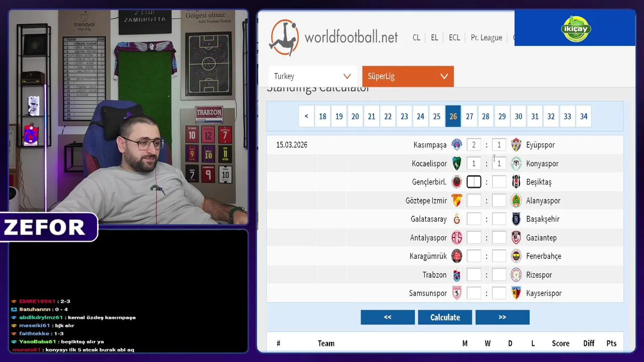
Task: Click Fenerbahçe away score field
Action: (499, 256)
